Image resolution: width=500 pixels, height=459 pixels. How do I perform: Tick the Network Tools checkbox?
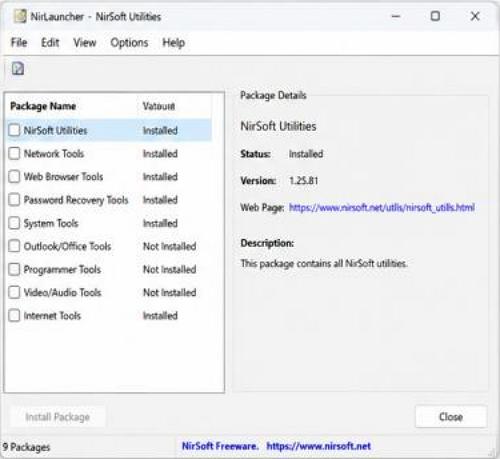[14, 153]
